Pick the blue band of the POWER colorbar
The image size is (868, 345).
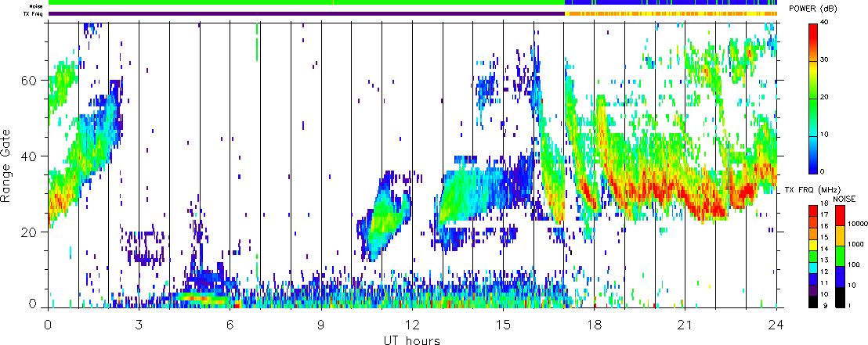(813, 160)
